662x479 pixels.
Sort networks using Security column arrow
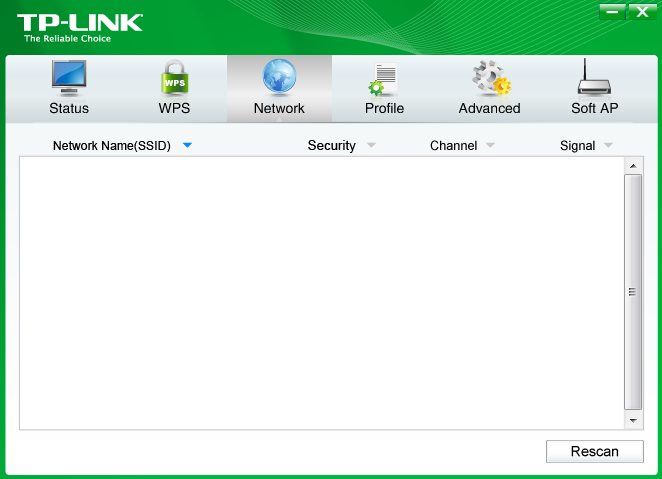coord(371,145)
